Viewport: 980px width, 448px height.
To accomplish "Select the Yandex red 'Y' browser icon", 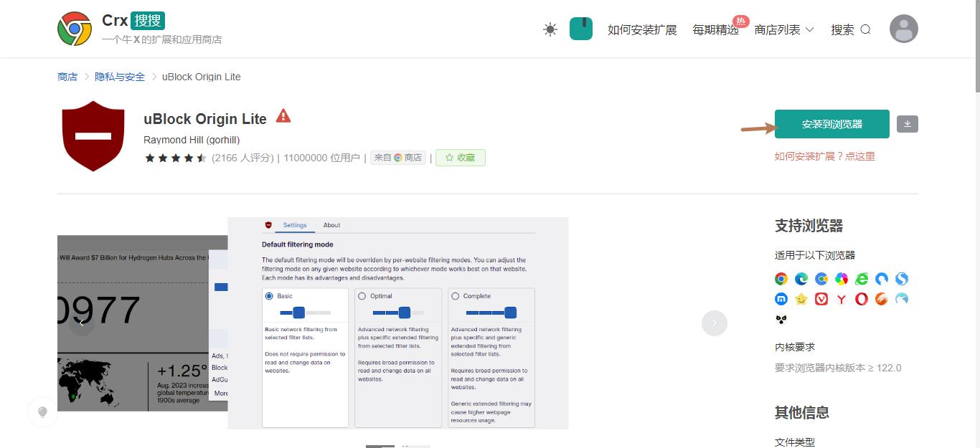I will 842,299.
